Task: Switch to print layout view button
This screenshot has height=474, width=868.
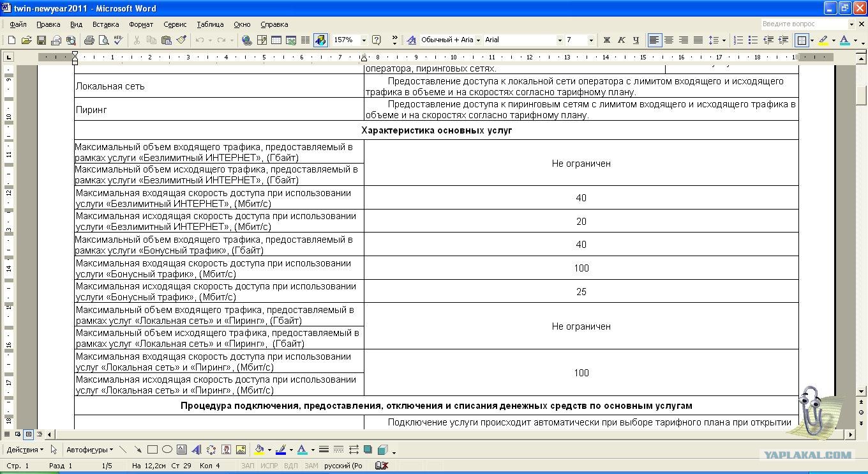Action: click(x=28, y=434)
